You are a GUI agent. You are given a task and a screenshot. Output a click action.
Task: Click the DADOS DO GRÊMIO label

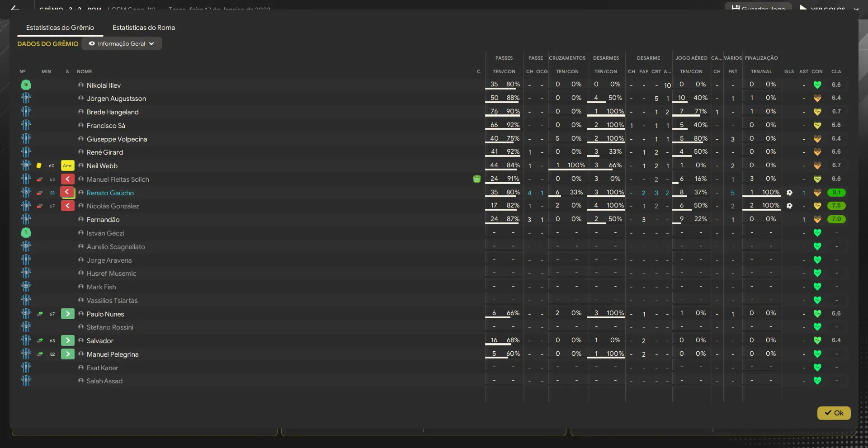point(48,44)
